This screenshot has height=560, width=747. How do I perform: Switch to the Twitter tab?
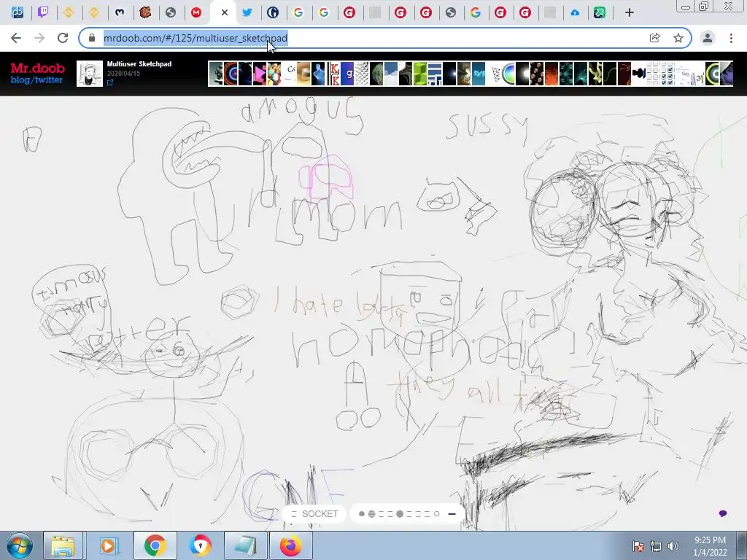[x=247, y=12]
